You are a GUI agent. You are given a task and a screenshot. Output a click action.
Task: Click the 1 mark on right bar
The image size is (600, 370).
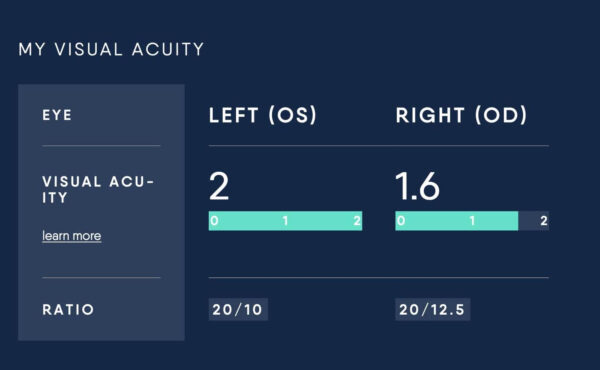pyautogui.click(x=472, y=221)
